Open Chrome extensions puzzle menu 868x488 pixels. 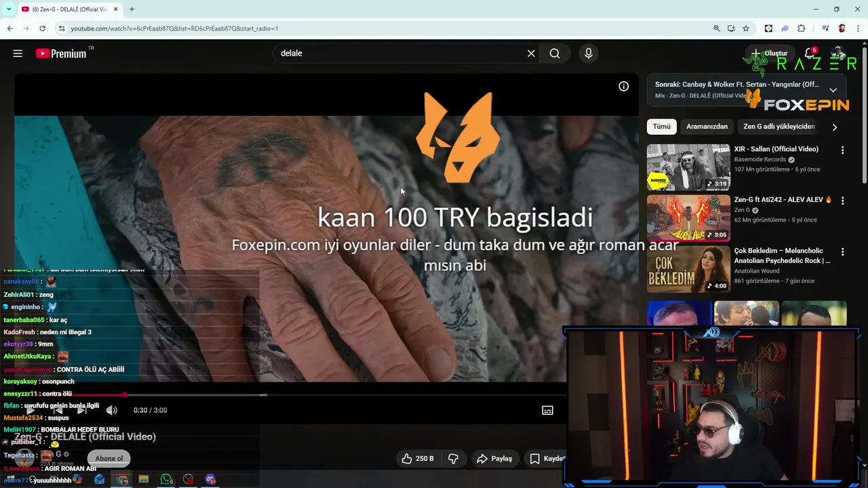[802, 28]
